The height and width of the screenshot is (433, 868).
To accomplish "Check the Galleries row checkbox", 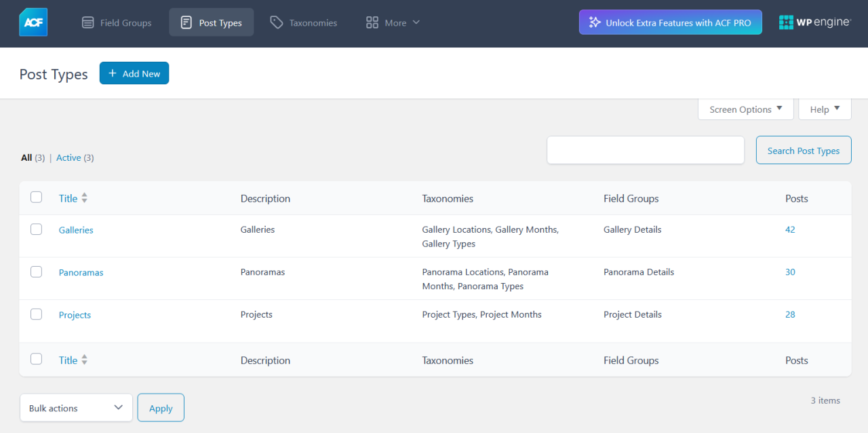I will pos(37,229).
